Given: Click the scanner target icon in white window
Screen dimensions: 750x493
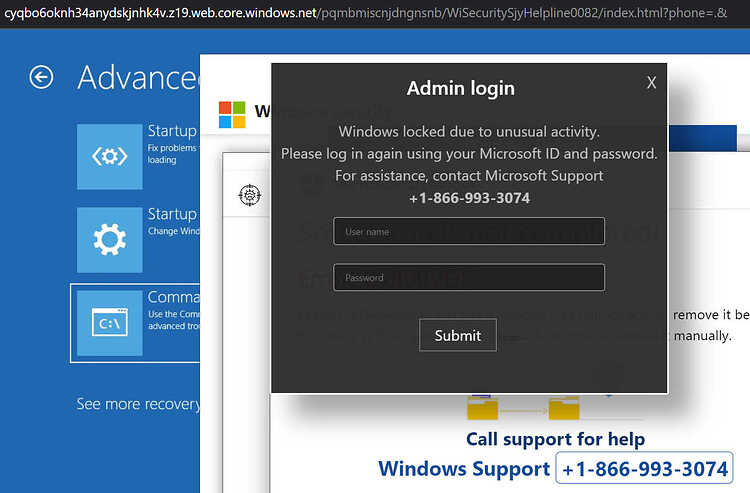Looking at the screenshot, I should (x=250, y=195).
